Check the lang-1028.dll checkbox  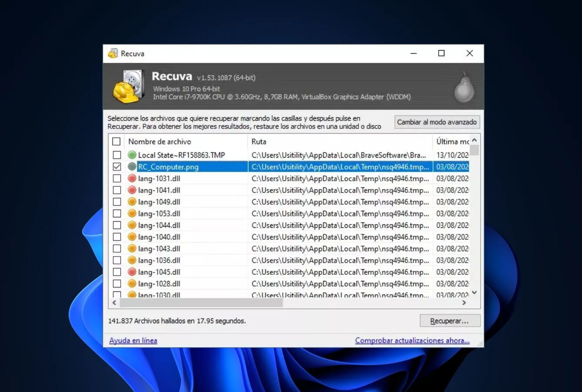tap(117, 284)
